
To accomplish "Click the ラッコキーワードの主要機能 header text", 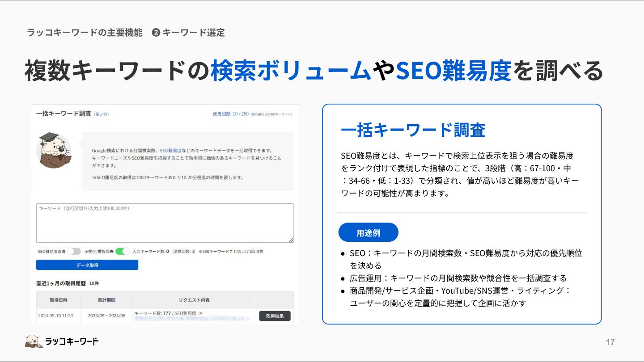I will tap(85, 32).
